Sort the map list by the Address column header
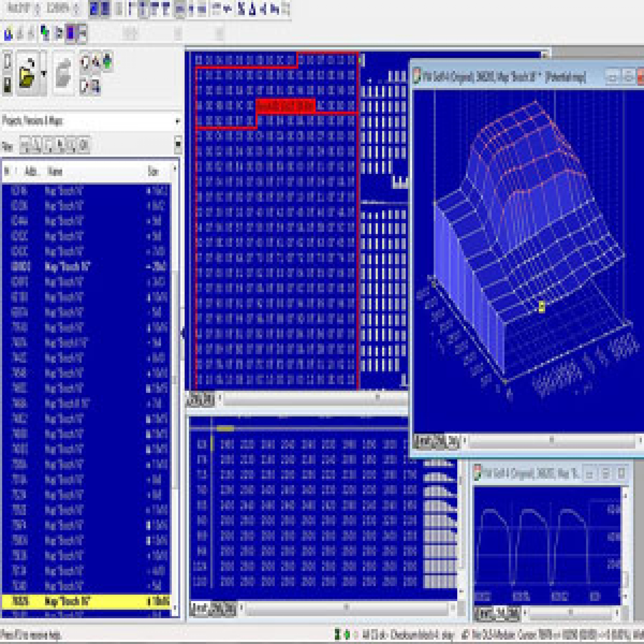Screen dimensions: 644x644 tap(32, 172)
